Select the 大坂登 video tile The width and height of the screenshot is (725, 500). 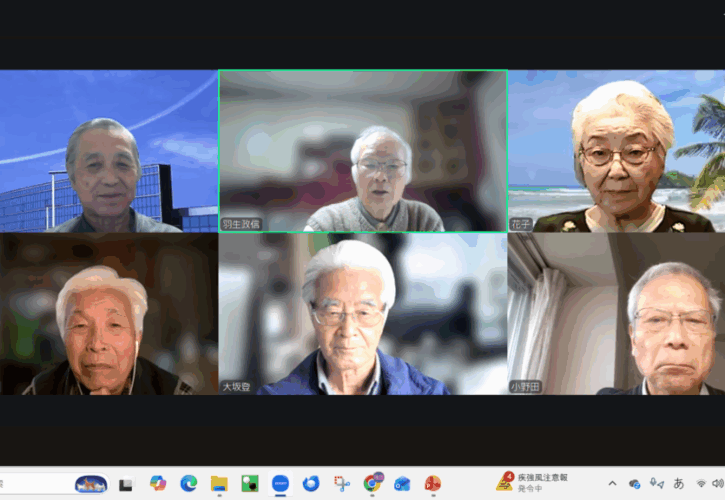[x=362, y=314]
